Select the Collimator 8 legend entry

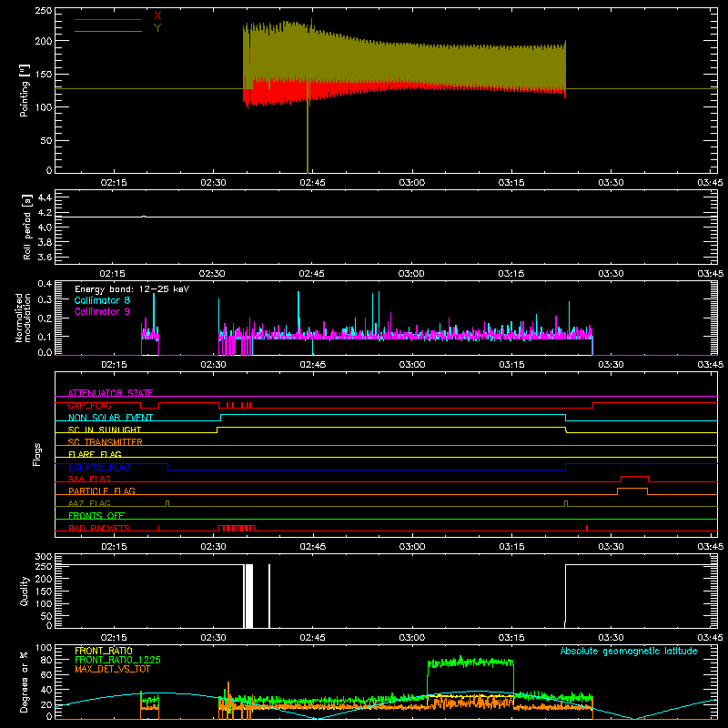pos(102,300)
